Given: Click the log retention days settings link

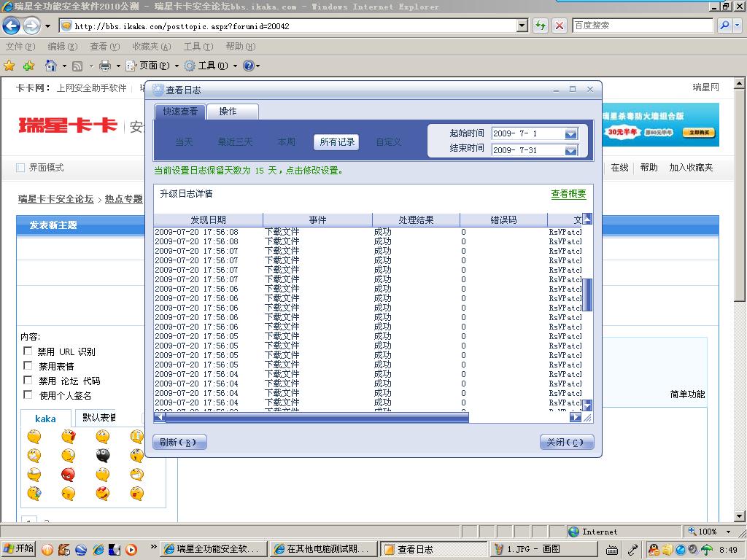Looking at the screenshot, I should 248,171.
